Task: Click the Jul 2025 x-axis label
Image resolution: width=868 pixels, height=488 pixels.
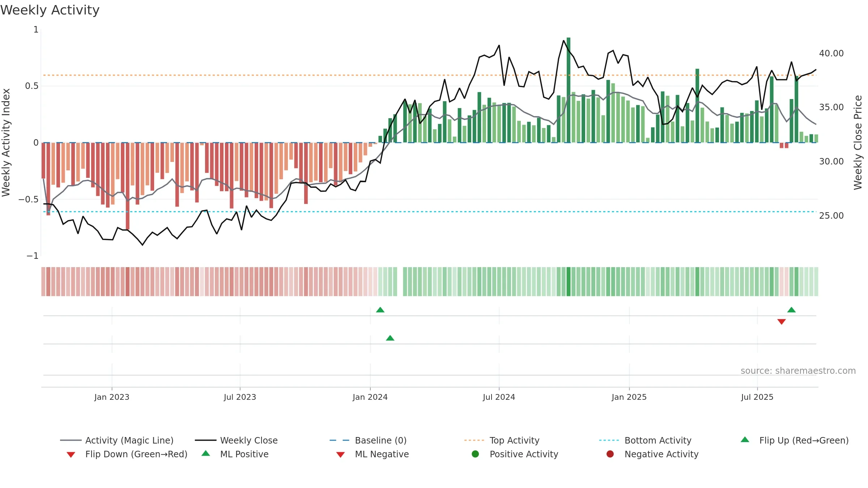Action: point(757,397)
